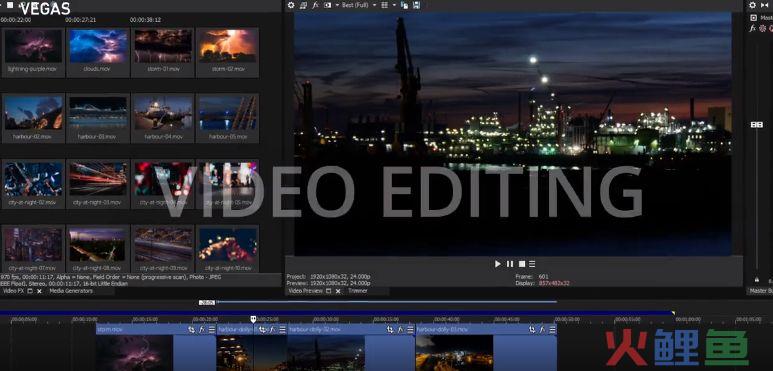Open the Video FX tab
Screen dimensions: 773x371
coord(14,291)
